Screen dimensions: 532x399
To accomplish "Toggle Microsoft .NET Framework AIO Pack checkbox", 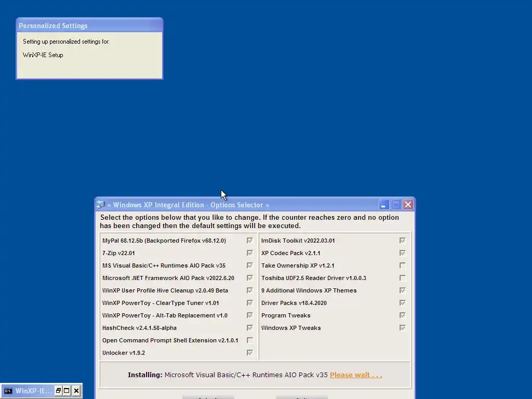I will [x=250, y=278].
